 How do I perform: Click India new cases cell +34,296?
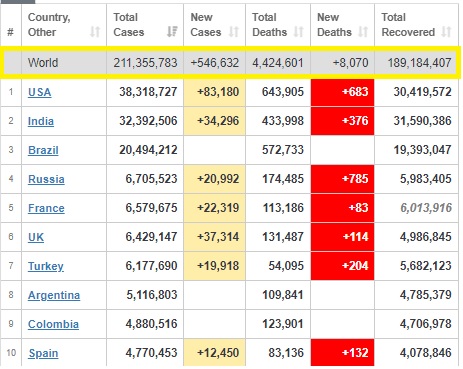pyautogui.click(x=214, y=121)
